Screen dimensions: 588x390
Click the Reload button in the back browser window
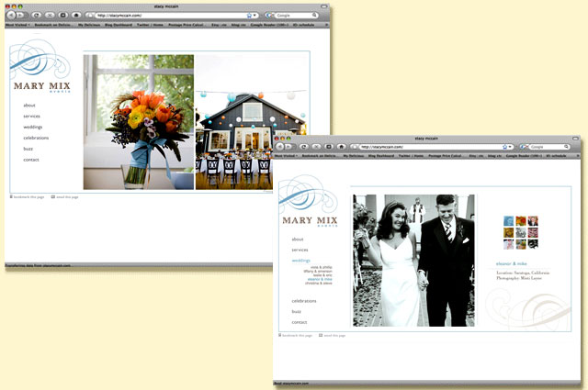[x=37, y=16]
